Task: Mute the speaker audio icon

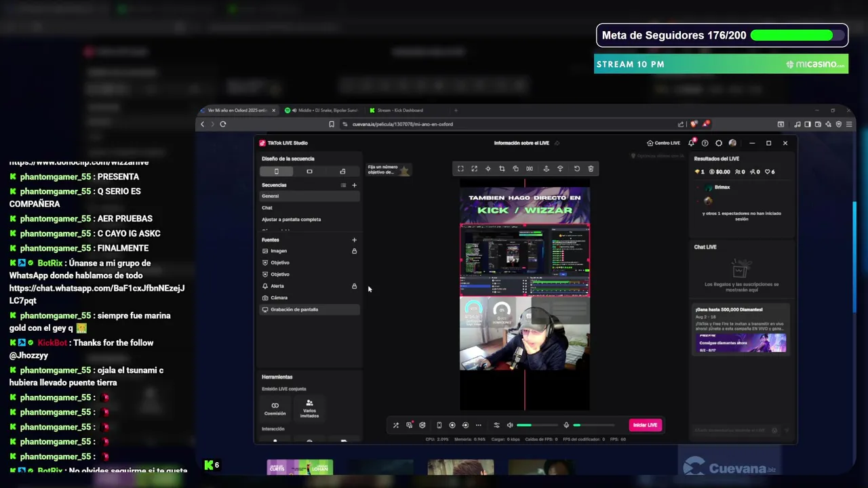Action: (x=510, y=425)
